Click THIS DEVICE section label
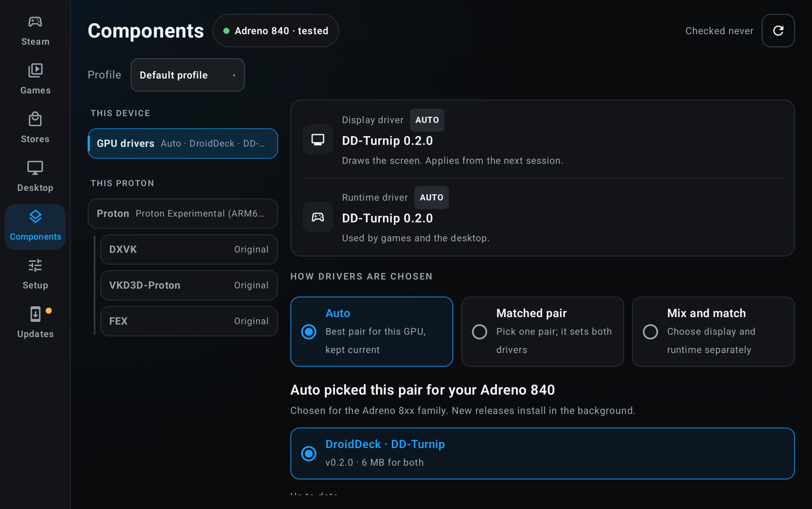The height and width of the screenshot is (509, 812). tap(121, 113)
